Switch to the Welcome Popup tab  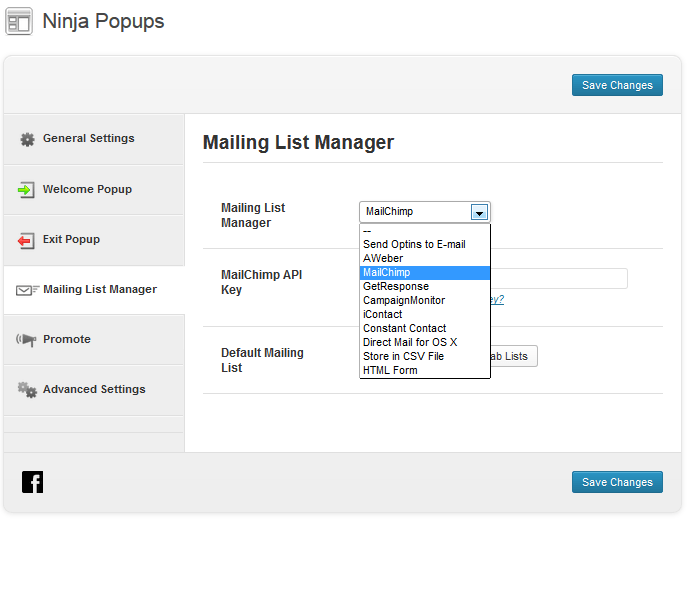tap(94, 190)
